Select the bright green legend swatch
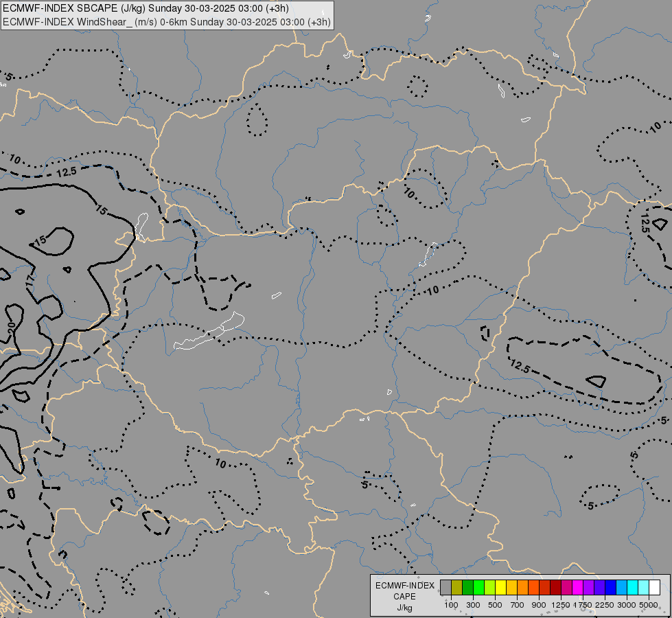This screenshot has height=618, width=672. [478, 587]
